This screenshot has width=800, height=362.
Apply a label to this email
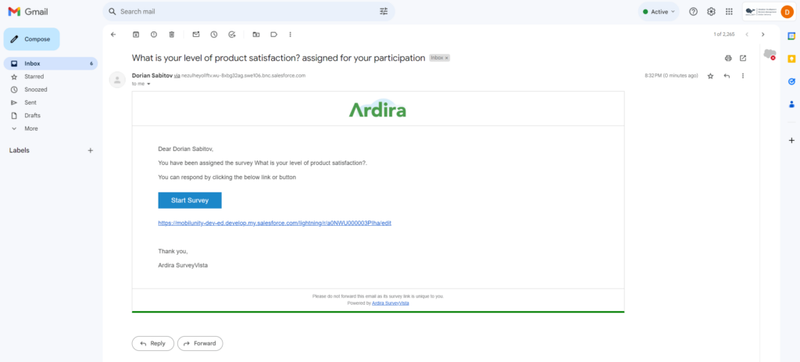pyautogui.click(x=274, y=35)
